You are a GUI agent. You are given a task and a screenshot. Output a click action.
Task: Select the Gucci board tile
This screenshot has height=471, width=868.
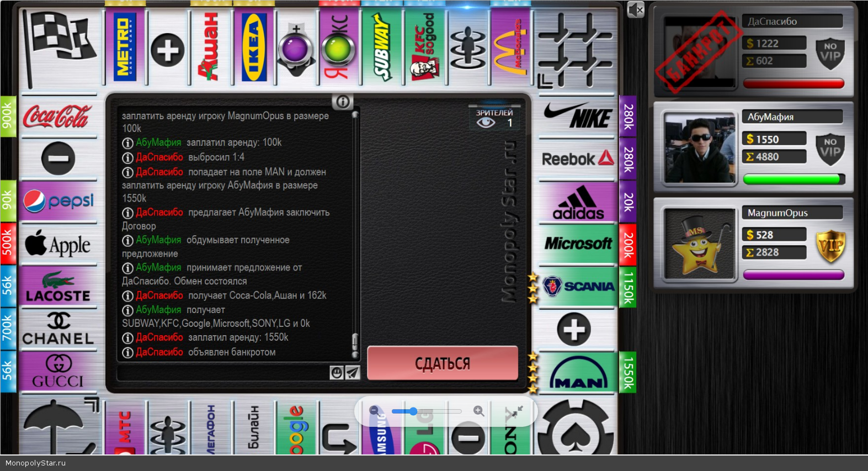coord(58,372)
